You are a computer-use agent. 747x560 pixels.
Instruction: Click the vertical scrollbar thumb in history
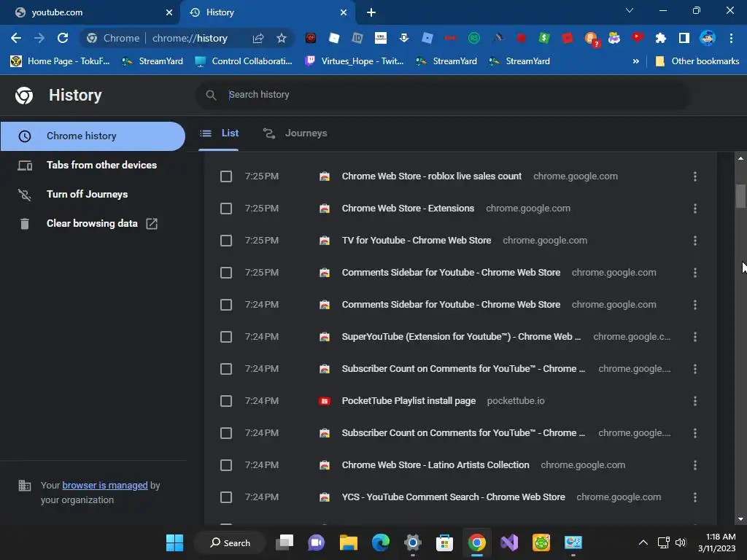point(740,196)
